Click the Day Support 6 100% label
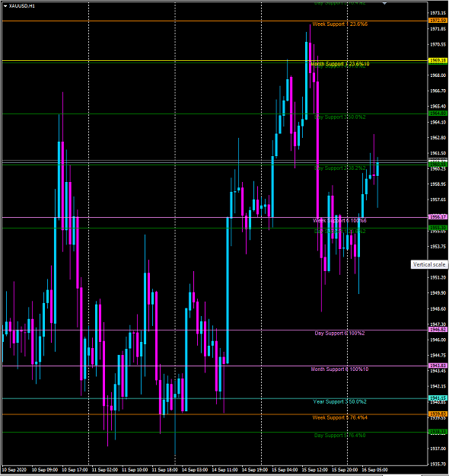 pyautogui.click(x=339, y=334)
